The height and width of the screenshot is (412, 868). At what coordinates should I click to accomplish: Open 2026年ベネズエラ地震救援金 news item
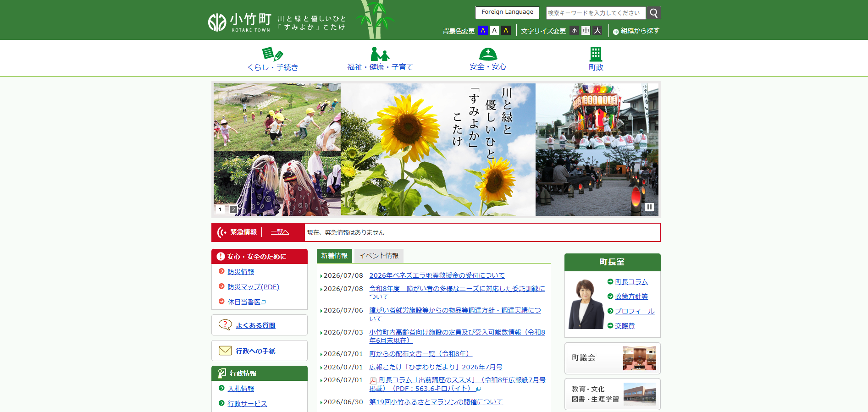(437, 275)
